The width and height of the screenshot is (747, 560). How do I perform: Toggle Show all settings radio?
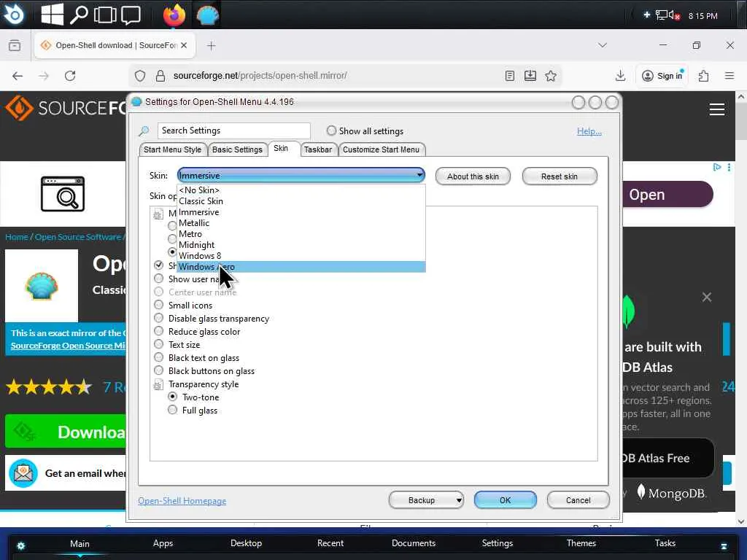point(331,131)
